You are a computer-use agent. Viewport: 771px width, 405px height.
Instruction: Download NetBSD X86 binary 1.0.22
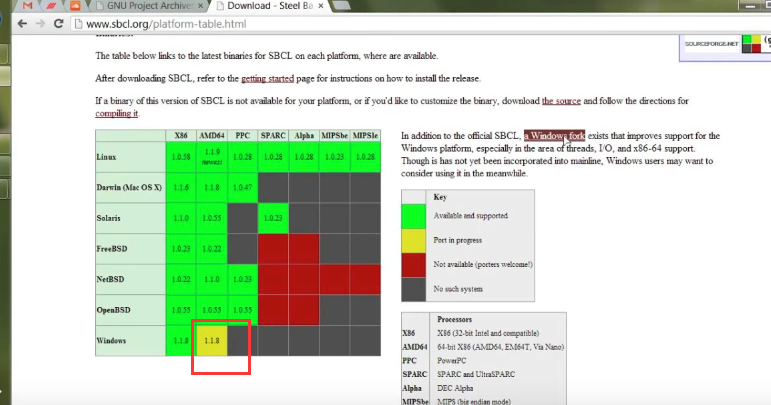(181, 279)
